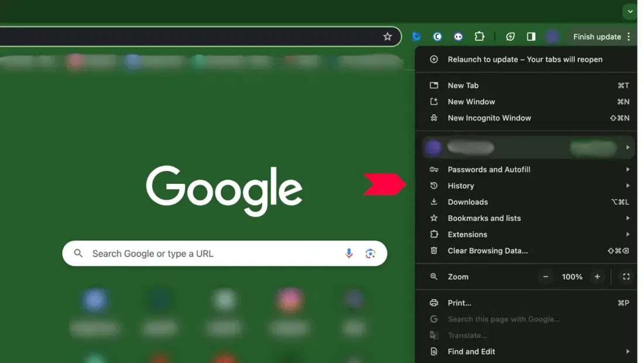This screenshot has height=363, width=644.
Task: Open Passwords and Autofill submenu
Action: [526, 169]
